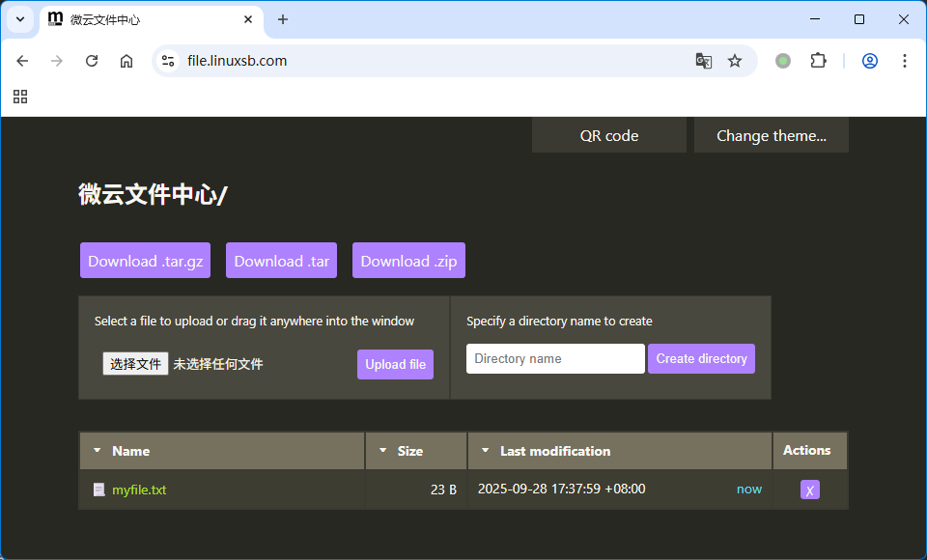Sort by Last modification column
This screenshot has width=927, height=560.
click(x=554, y=451)
